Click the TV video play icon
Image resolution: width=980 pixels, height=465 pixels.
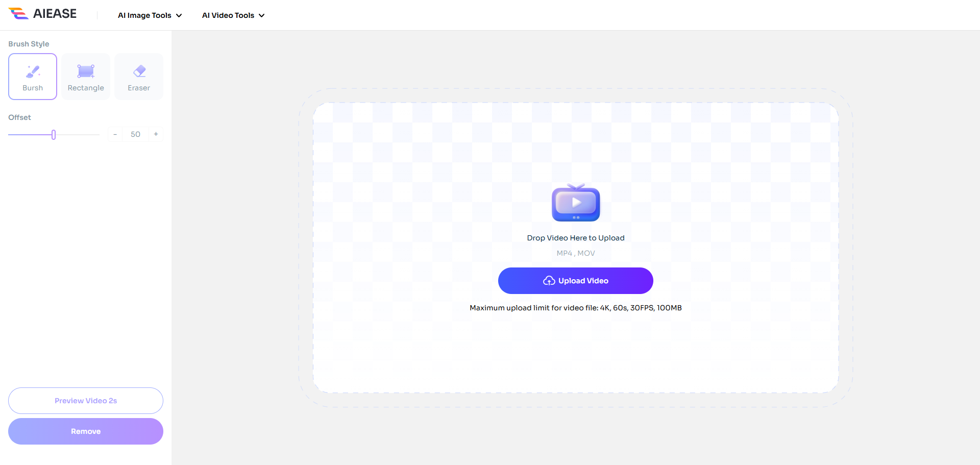tap(576, 203)
